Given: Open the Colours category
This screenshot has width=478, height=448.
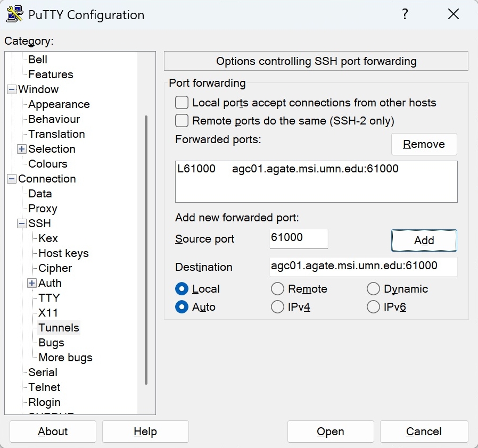Looking at the screenshot, I should (48, 164).
